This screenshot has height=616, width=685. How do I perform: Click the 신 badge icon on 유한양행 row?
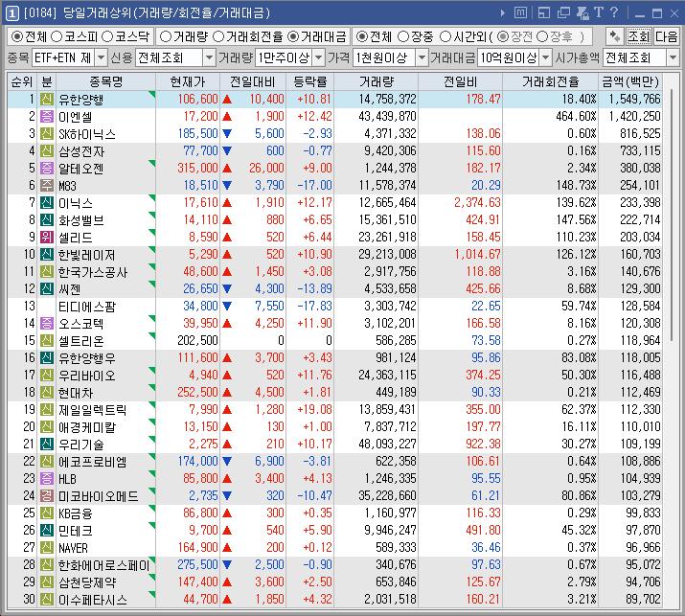tap(47, 100)
